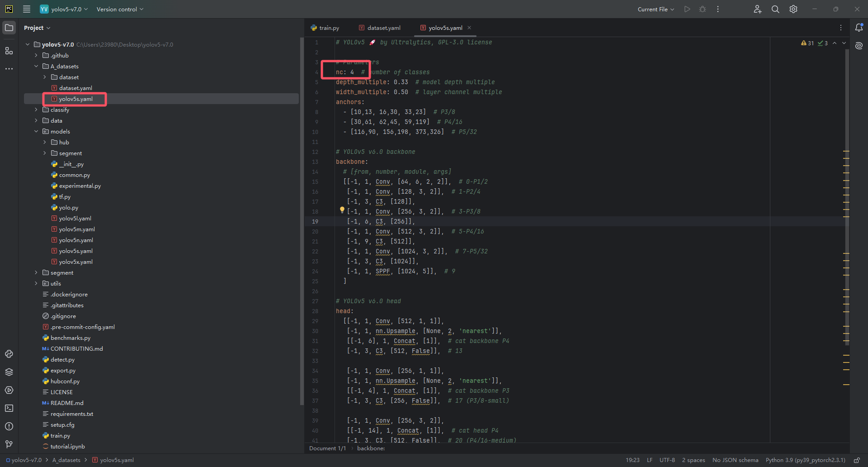Change line separator LF
This screenshot has width=868, height=467.
650,460
